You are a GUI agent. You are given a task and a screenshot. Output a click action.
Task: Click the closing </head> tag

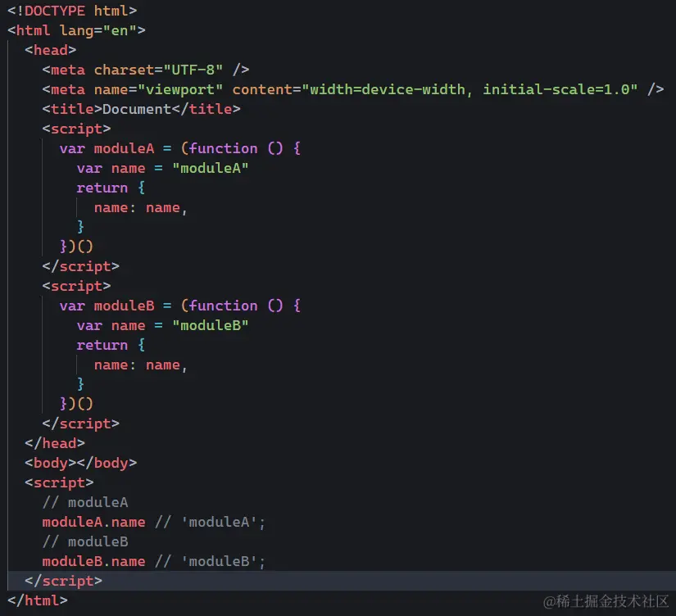tap(55, 443)
